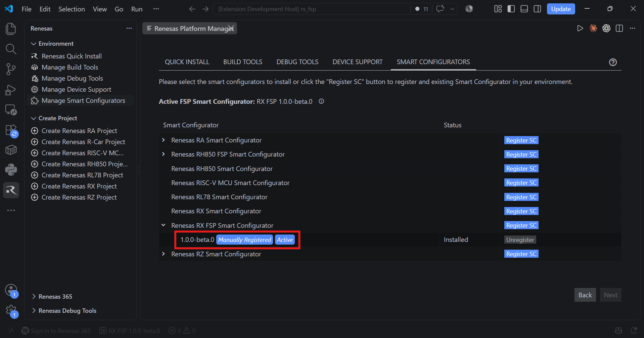This screenshot has height=338, width=644.
Task: Click RX FSP 1.0.0-beta.0 status bar item
Action: tap(130, 331)
